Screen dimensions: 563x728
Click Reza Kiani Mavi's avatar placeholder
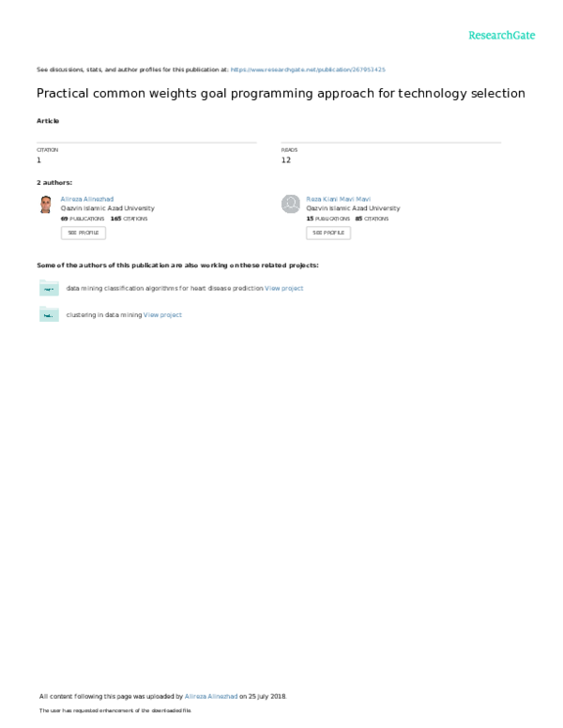tap(291, 205)
